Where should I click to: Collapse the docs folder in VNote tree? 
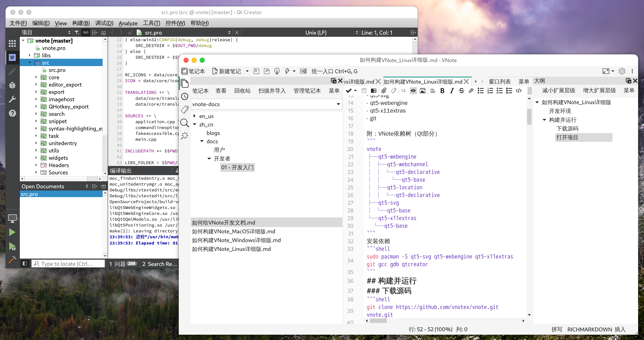(202, 141)
